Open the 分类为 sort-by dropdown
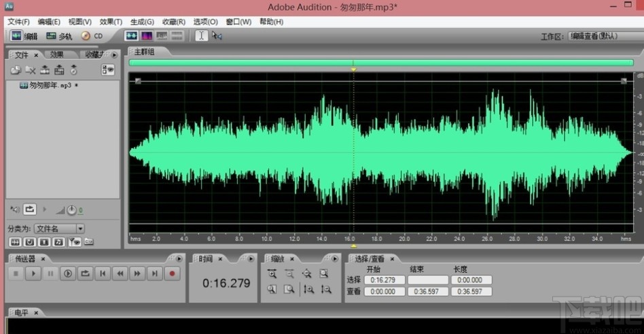This screenshot has width=644, height=334. (x=59, y=229)
